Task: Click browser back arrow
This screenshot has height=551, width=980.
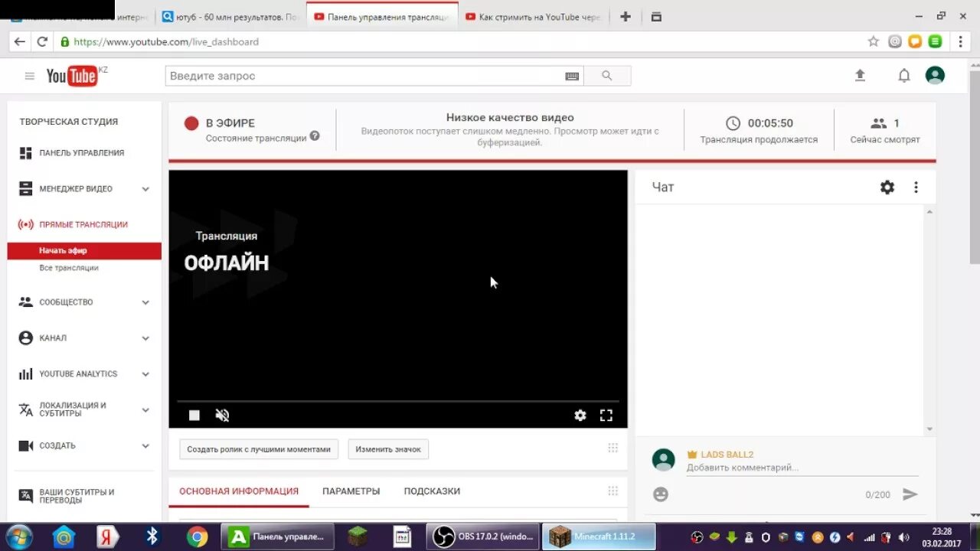Action: (20, 42)
